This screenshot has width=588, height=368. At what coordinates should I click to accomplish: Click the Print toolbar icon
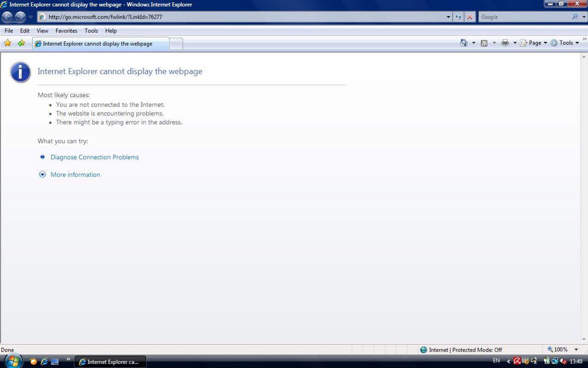(x=505, y=43)
